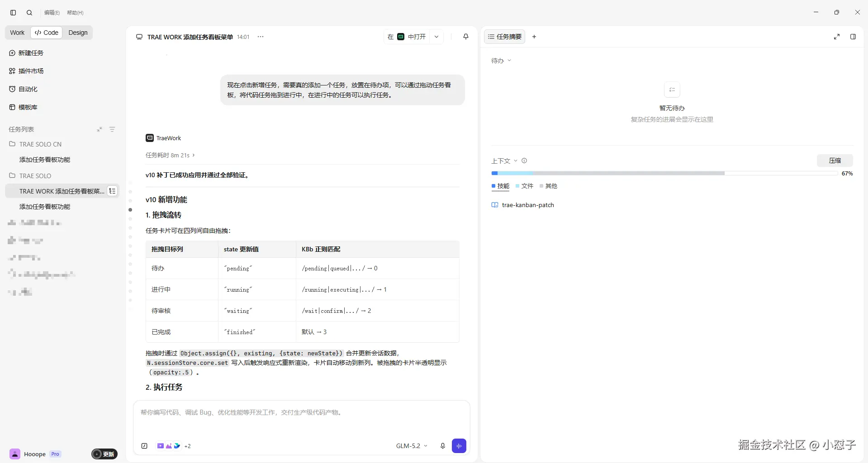Collapse the TRAE SOLO folder
The image size is (868, 463).
(30, 176)
